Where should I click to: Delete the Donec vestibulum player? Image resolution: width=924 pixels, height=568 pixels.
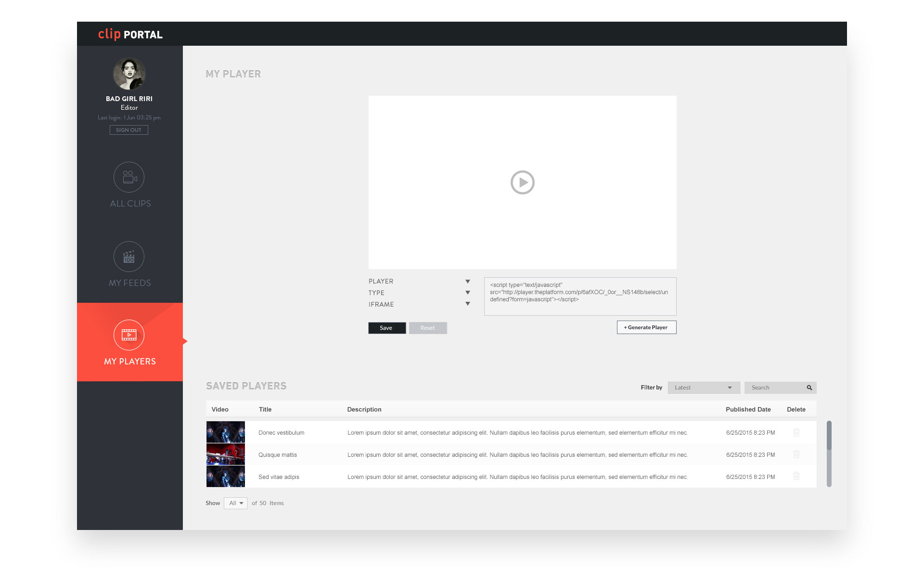click(x=796, y=432)
